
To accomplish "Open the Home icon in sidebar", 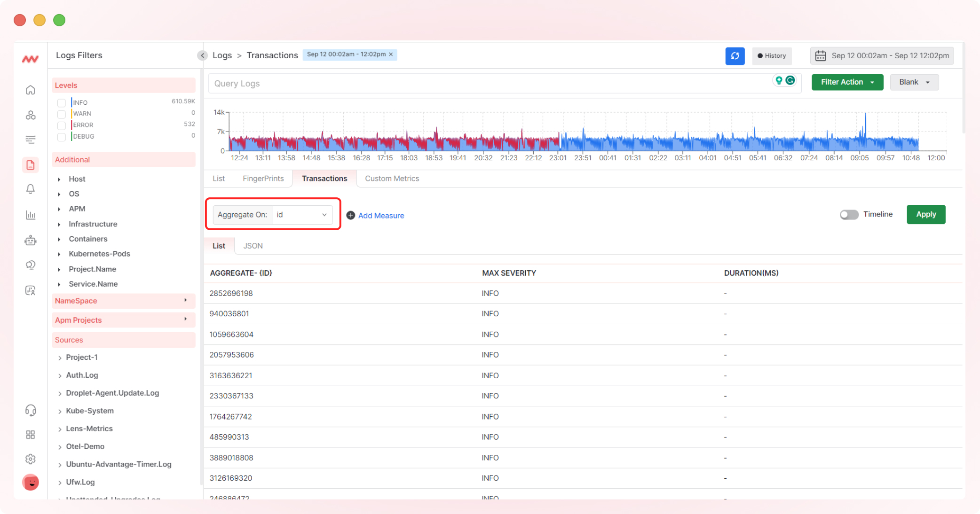I will coord(31,90).
